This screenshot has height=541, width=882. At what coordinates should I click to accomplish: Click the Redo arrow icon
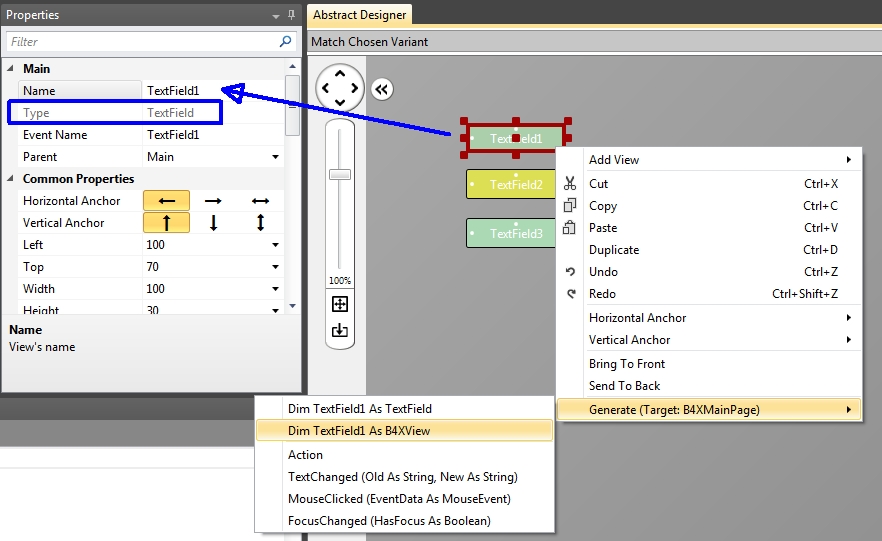571,294
